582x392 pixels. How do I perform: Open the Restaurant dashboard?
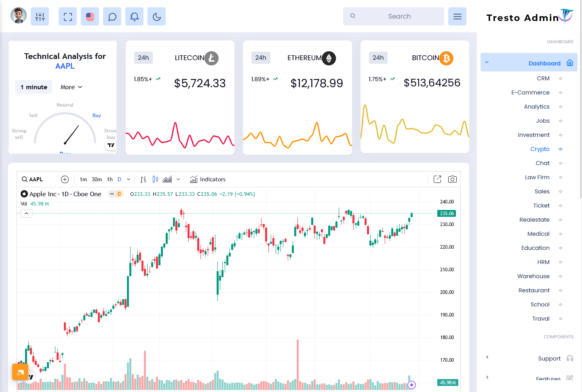[x=534, y=290]
